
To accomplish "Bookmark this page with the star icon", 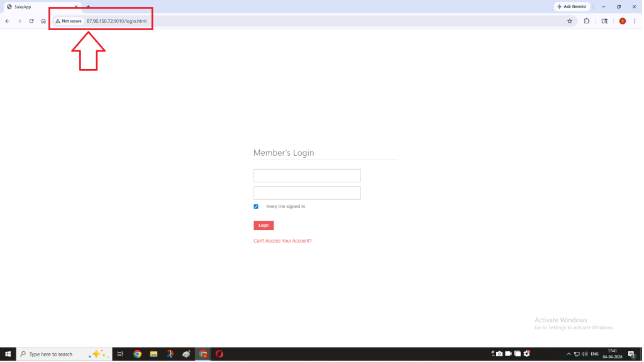I will (570, 21).
